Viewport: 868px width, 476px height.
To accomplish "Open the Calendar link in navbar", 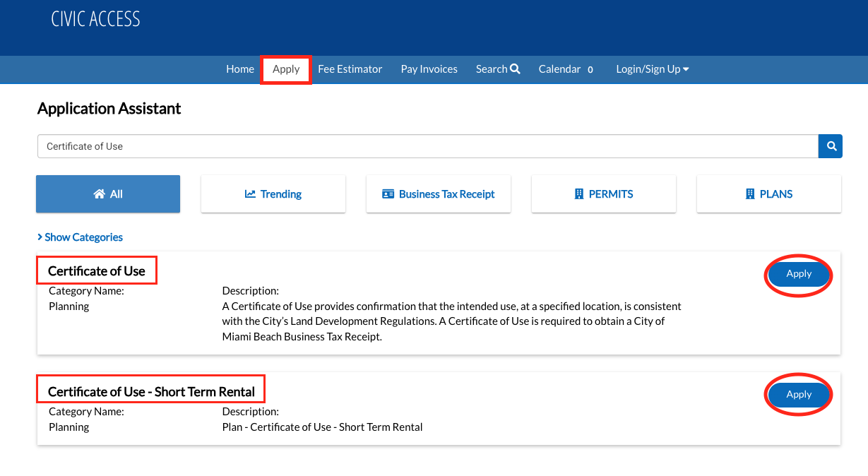I will (x=559, y=69).
